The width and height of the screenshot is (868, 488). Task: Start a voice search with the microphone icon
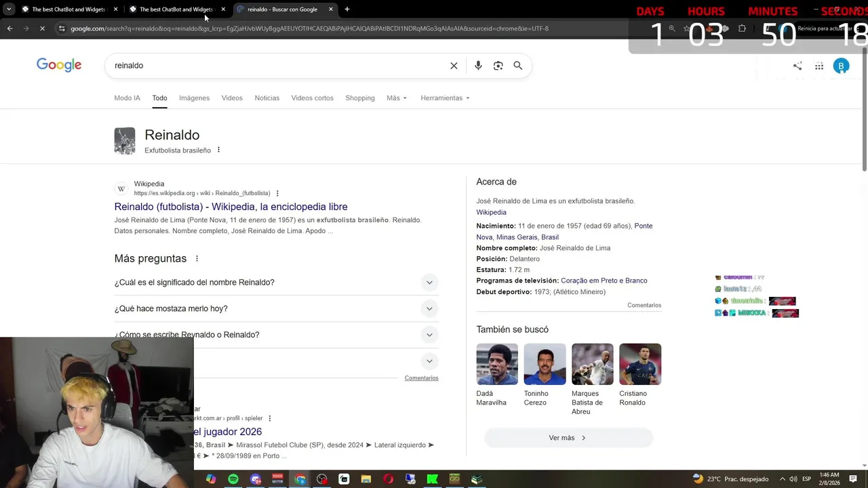tap(478, 66)
